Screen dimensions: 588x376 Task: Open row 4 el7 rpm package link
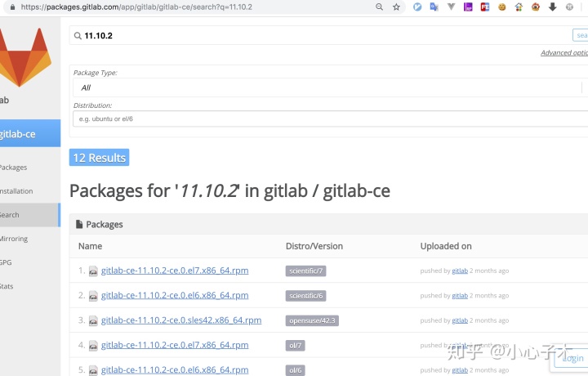click(x=175, y=345)
